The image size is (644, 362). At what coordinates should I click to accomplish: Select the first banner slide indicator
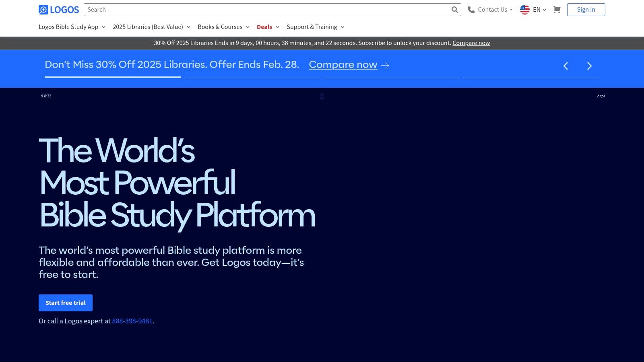pos(113,77)
